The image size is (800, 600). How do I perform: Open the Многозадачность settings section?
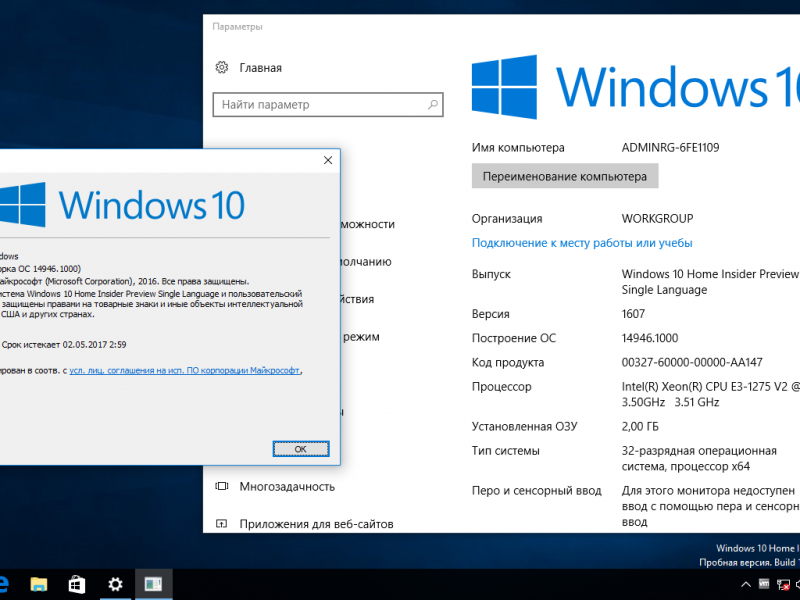pos(287,487)
